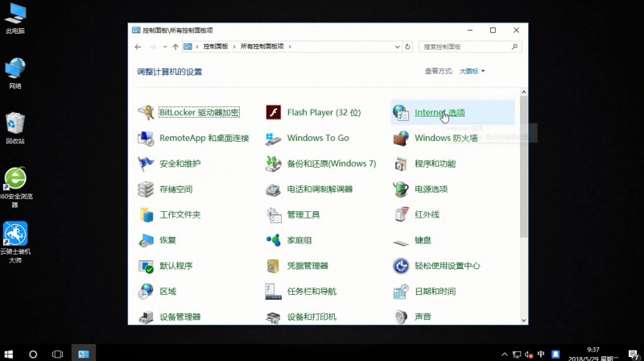This screenshot has height=361, width=644.
Task: Click scrollbar down arrow in control panel
Action: (523, 320)
